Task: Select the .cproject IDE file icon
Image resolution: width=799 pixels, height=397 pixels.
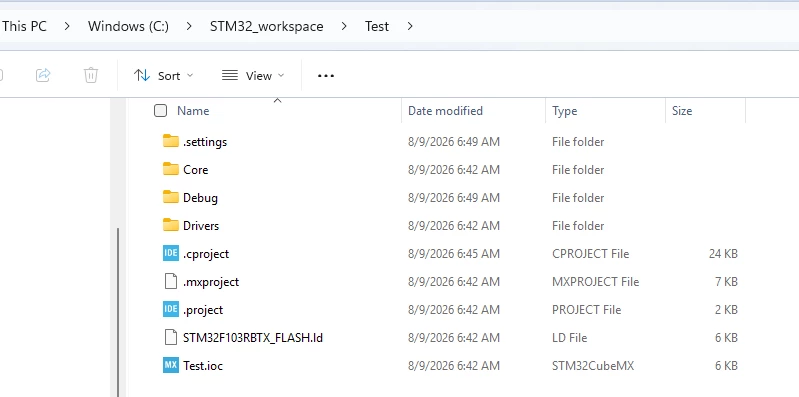Action: pos(171,253)
